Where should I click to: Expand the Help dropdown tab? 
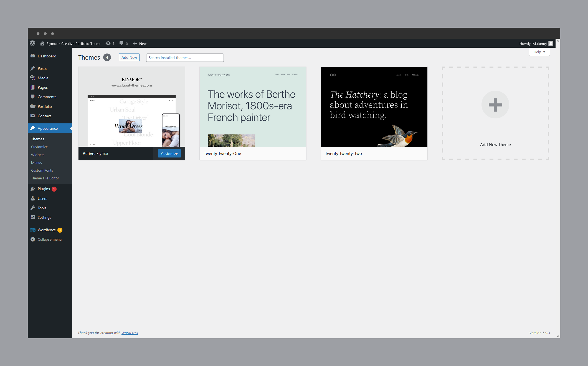[539, 52]
